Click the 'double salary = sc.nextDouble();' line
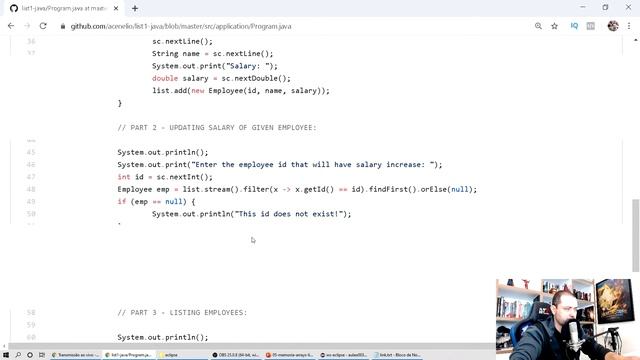Image resolution: width=640 pixels, height=360 pixels. point(221,78)
